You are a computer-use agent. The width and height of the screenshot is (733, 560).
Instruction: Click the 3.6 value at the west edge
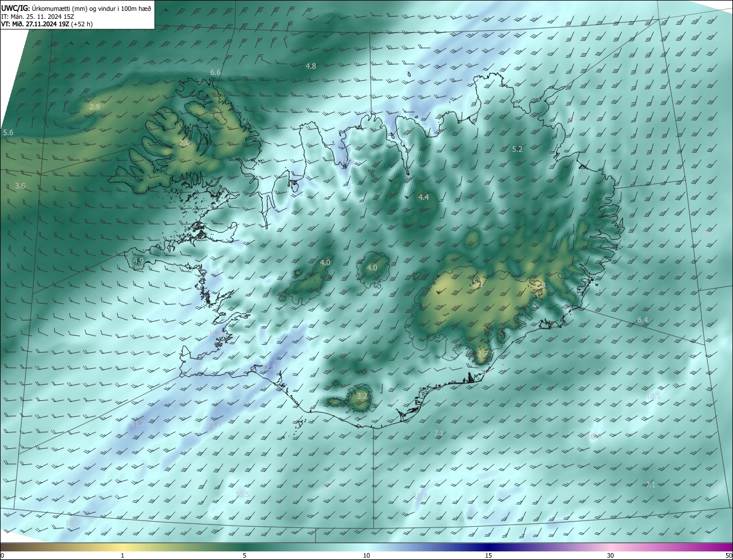pyautogui.click(x=20, y=186)
